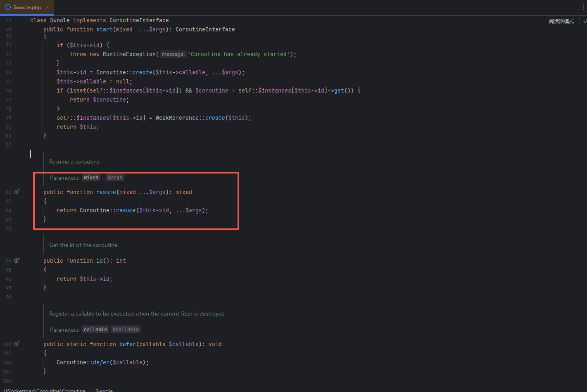The height and width of the screenshot is (392, 587).
Task: Place the cursor on 'return $this->id;' line
Action: [84, 279]
